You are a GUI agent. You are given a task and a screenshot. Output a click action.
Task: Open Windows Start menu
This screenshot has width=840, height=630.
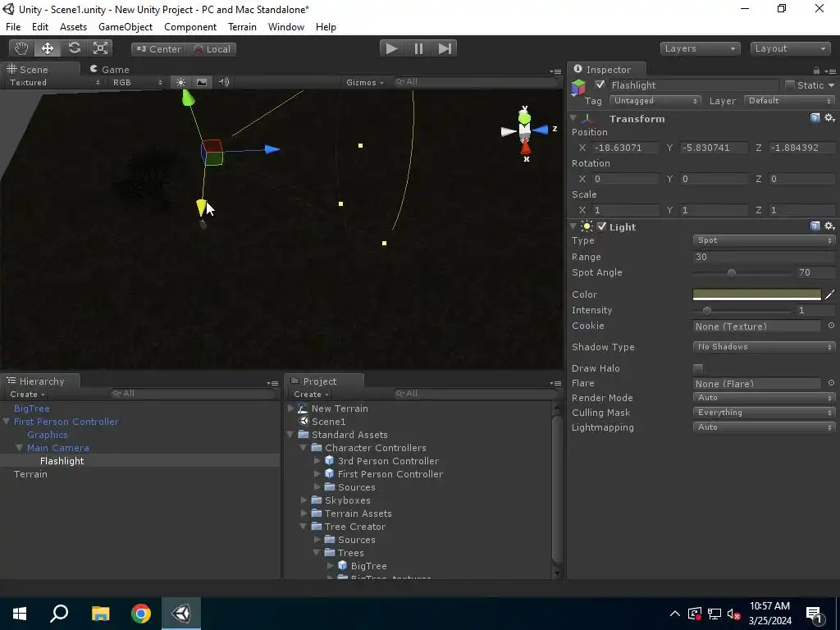20,614
